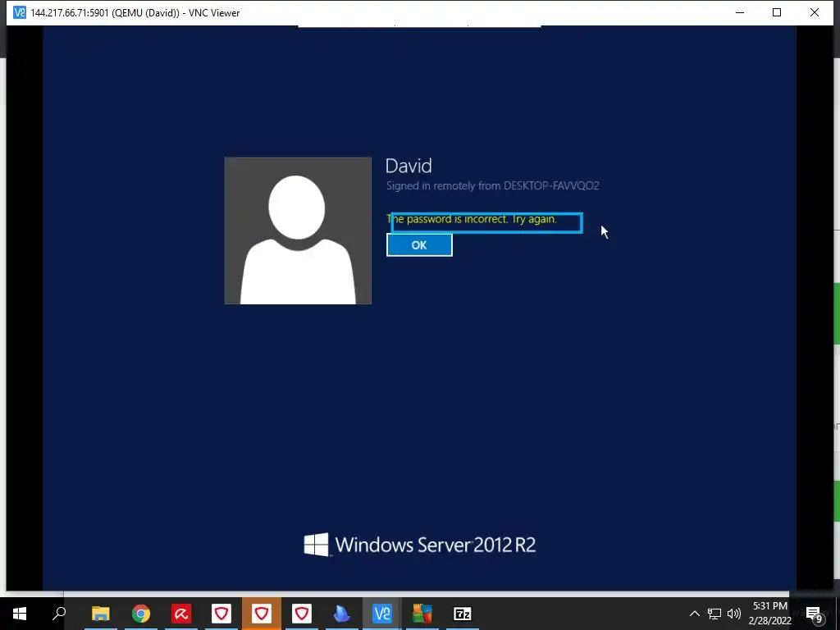
Task: Select the David user avatar picture
Action: (x=298, y=231)
